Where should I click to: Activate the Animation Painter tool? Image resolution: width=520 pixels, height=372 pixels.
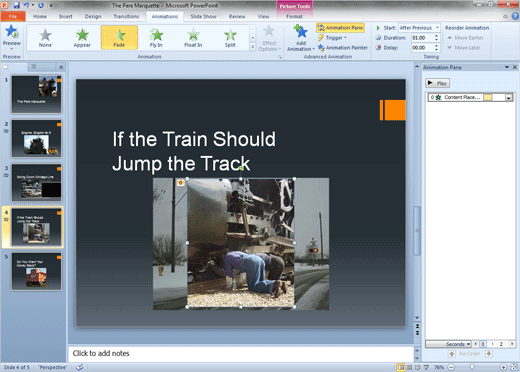click(x=343, y=48)
